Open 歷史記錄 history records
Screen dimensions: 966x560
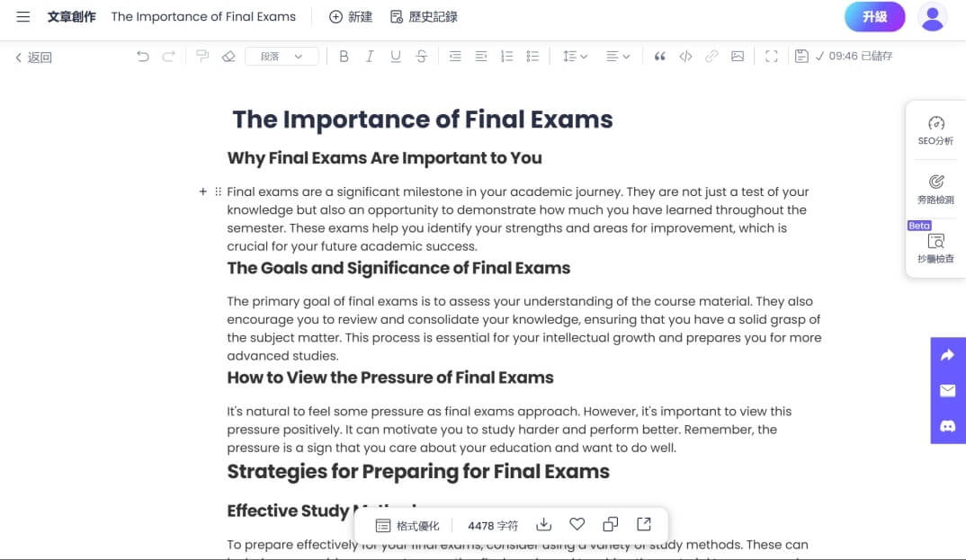click(x=424, y=16)
